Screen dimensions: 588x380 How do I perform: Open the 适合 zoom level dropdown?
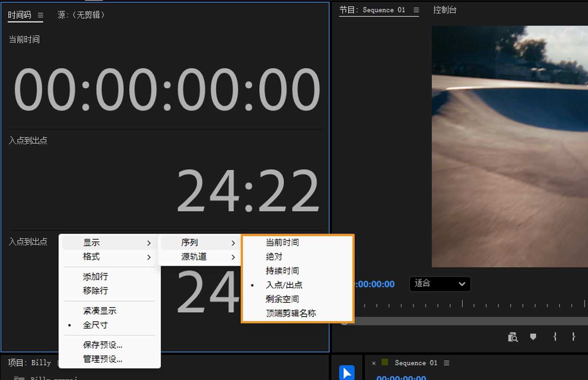click(440, 284)
